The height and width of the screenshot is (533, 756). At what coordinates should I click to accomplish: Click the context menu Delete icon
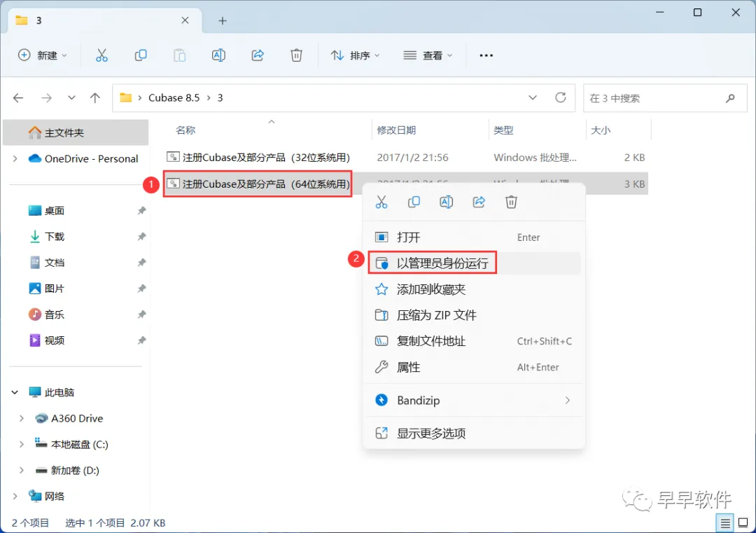[x=511, y=202]
